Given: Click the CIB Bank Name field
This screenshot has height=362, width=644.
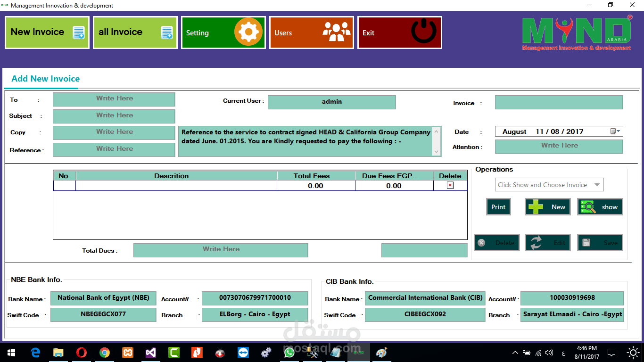Looking at the screenshot, I should pos(425,298).
